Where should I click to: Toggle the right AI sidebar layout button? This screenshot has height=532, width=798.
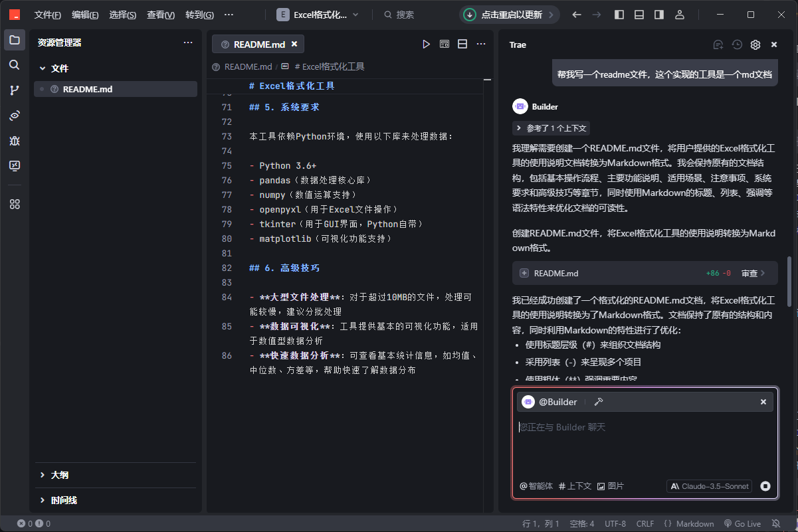tap(659, 15)
